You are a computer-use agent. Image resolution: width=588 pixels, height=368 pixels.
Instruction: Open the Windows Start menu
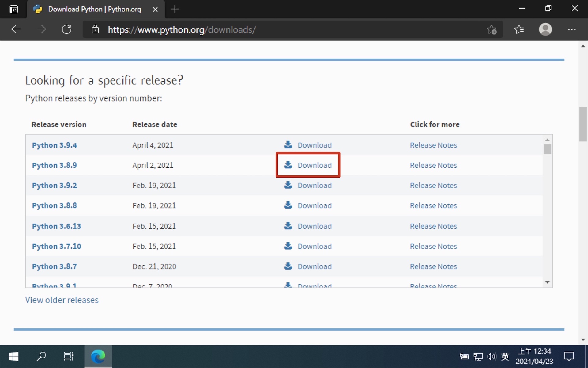click(14, 356)
